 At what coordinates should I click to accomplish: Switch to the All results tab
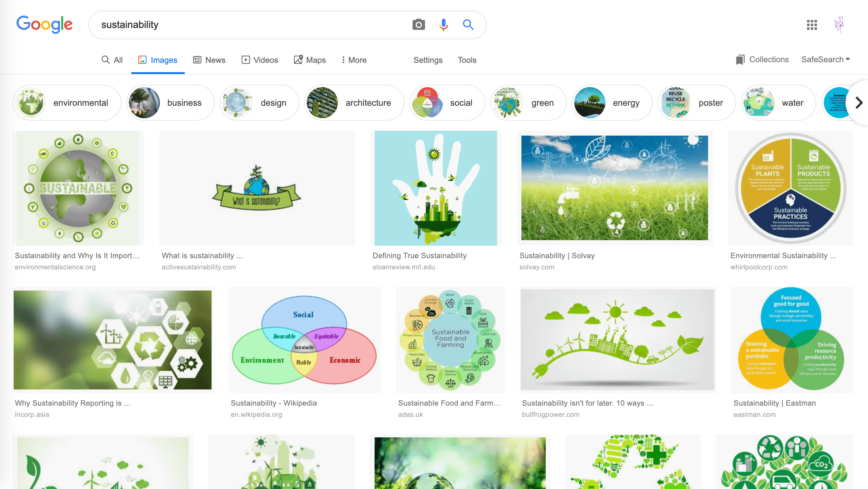click(112, 60)
